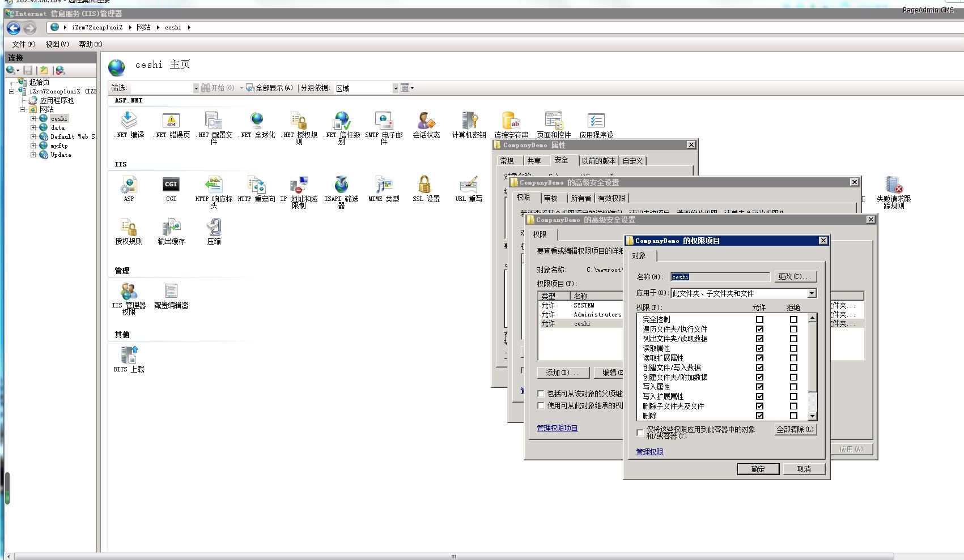
Task: Check 包括可从该对象的父项继承 checkbox
Action: click(541, 394)
